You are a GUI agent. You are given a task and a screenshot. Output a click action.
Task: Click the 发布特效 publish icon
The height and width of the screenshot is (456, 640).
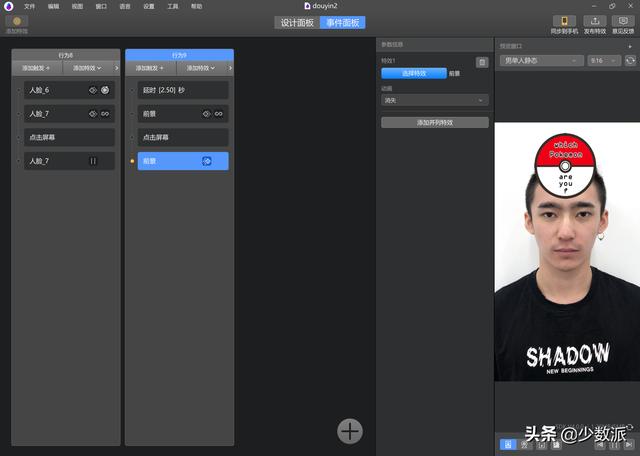(x=595, y=21)
